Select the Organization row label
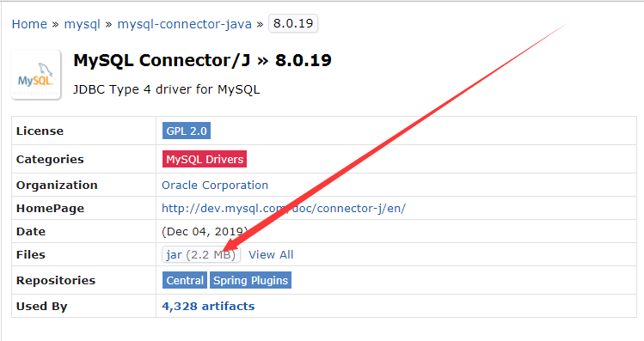 point(57,185)
